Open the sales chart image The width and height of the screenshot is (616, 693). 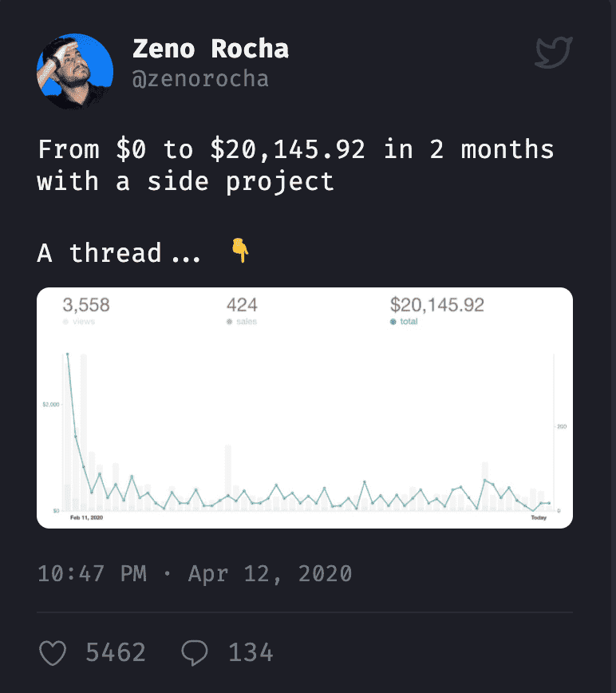[305, 431]
